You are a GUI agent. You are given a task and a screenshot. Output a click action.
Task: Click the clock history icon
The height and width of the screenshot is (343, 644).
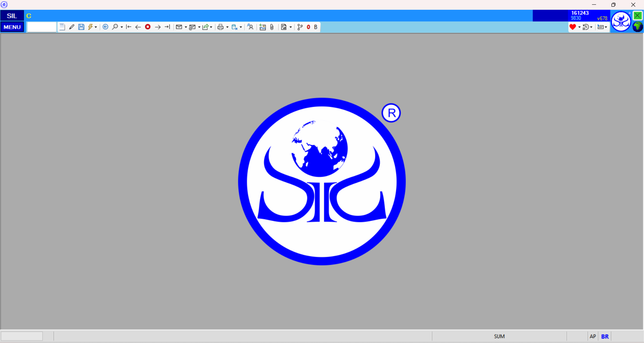(x=586, y=27)
